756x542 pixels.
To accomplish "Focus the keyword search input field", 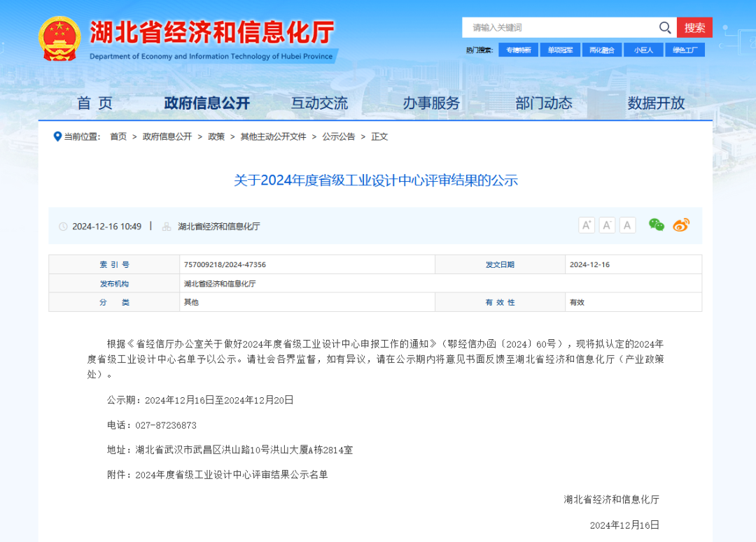I will (x=560, y=27).
